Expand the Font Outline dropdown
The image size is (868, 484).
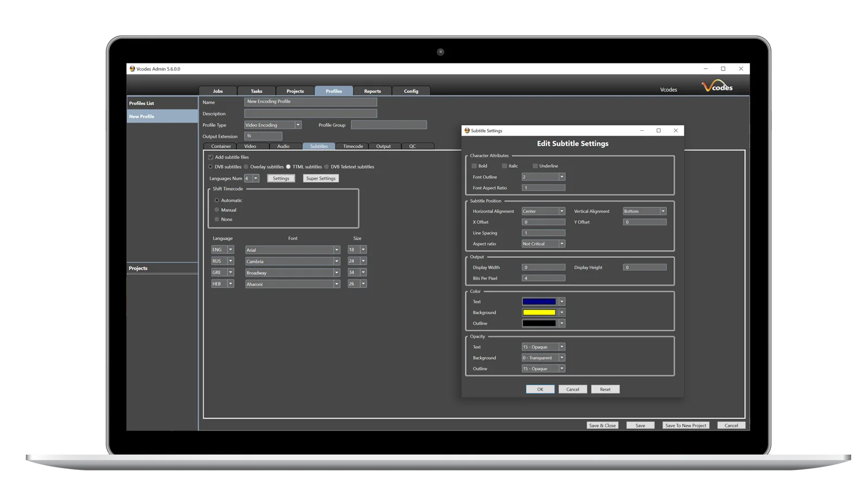coord(562,177)
